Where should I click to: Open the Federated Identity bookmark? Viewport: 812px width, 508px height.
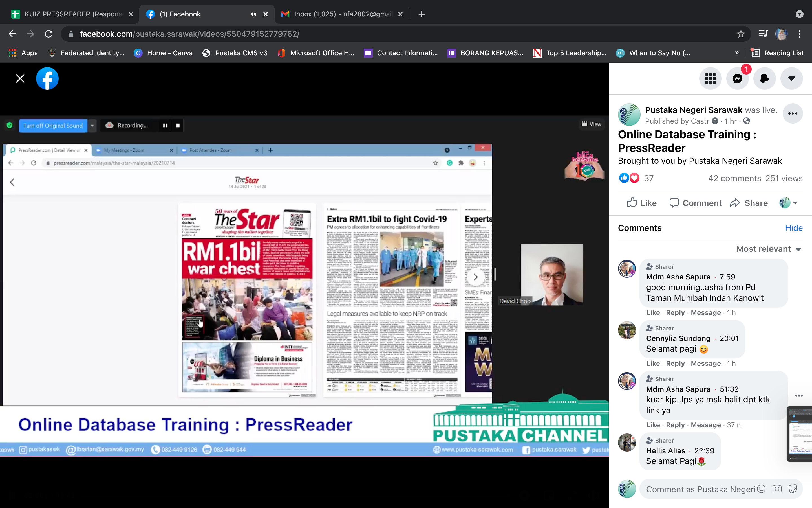point(86,53)
